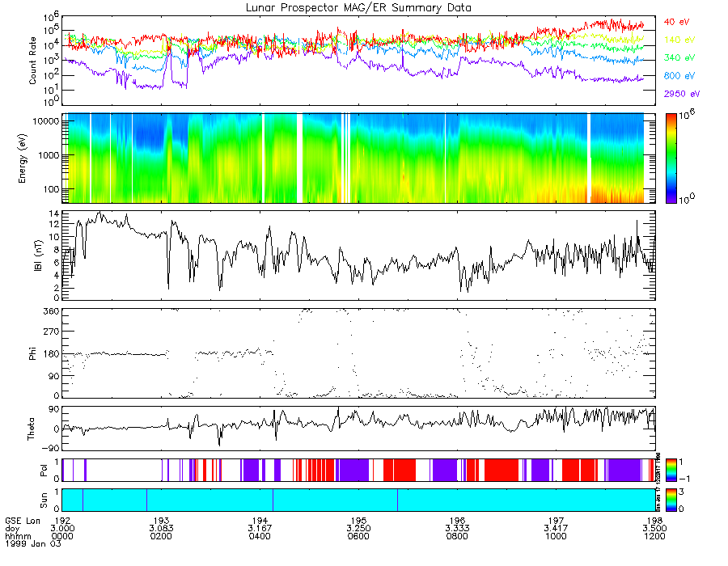Screen dimensions: 728x566
Task: Click GSE longitude value '197'
Action: (x=557, y=521)
